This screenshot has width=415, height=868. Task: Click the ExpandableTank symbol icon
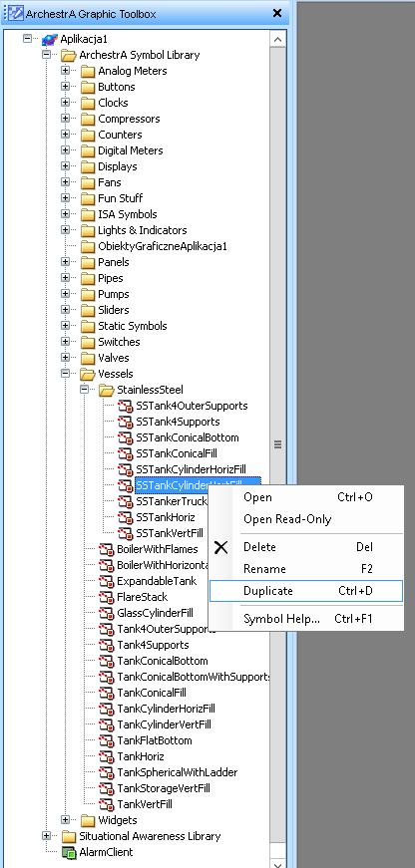107,581
